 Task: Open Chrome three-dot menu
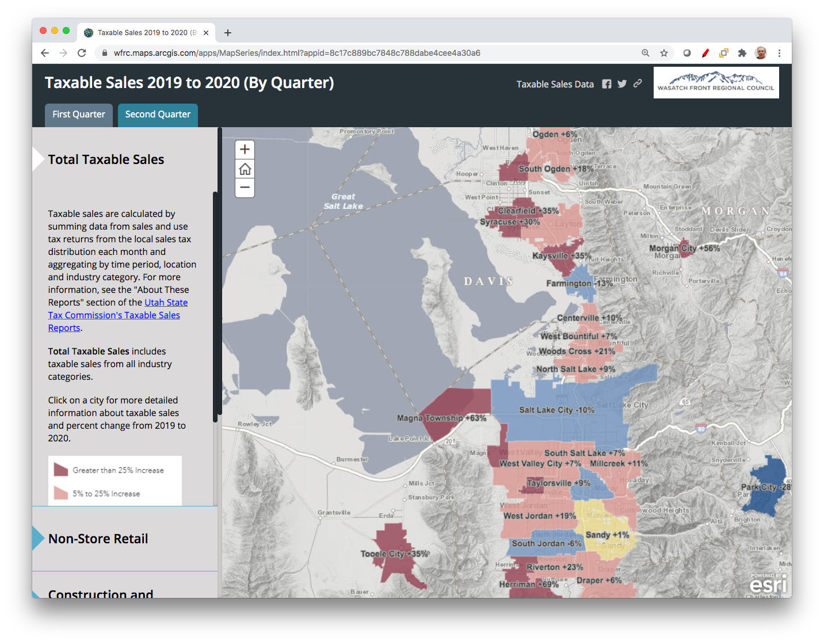tap(779, 53)
